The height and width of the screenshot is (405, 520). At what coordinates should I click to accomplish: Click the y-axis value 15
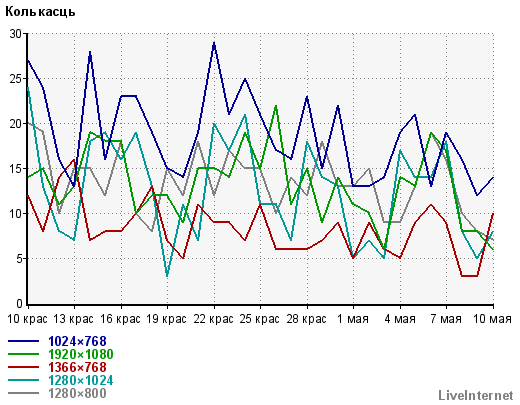[16, 169]
